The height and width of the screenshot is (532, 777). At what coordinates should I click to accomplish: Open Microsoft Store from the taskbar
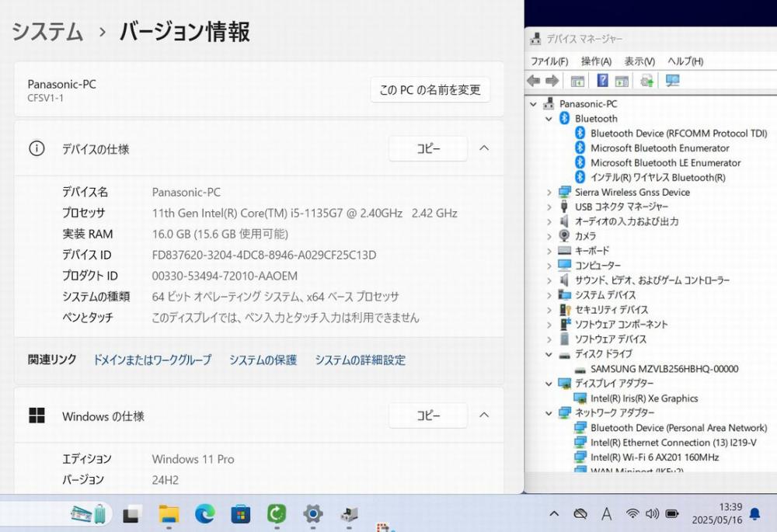point(241,514)
